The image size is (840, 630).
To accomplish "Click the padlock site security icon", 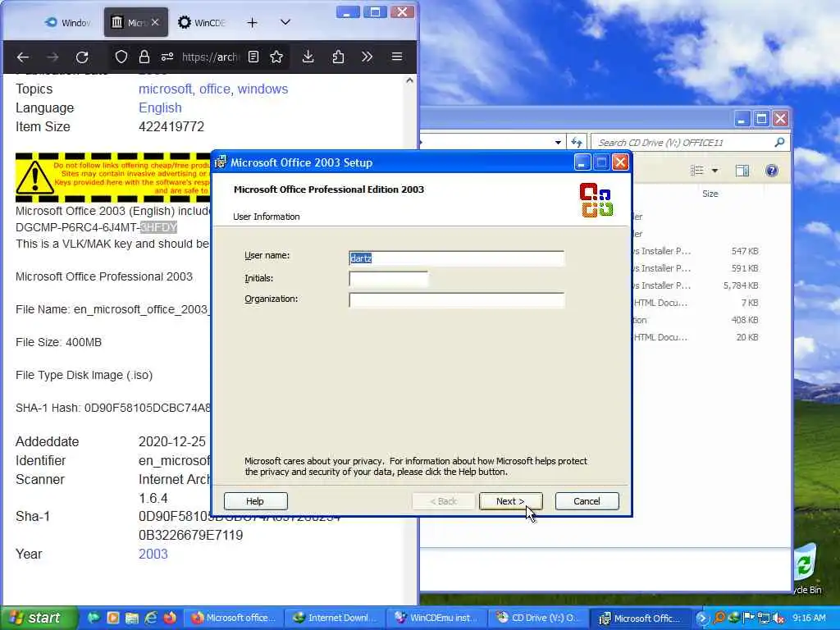I will 144,57.
